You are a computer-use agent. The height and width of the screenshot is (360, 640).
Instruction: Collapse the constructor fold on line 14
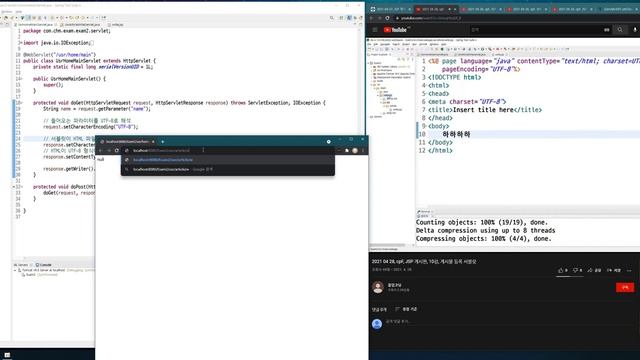[x=21, y=79]
